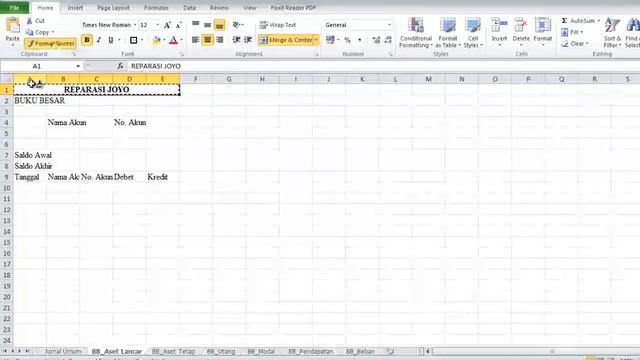640x360 pixels.
Task: Open the BB_Pendapatan sheet tab
Action: point(311,351)
